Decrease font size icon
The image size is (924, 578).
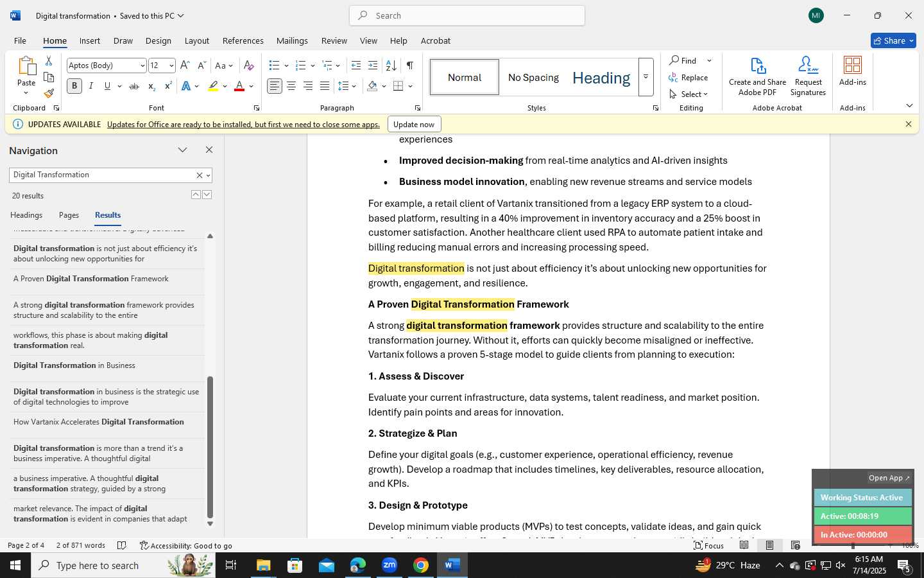click(x=201, y=66)
